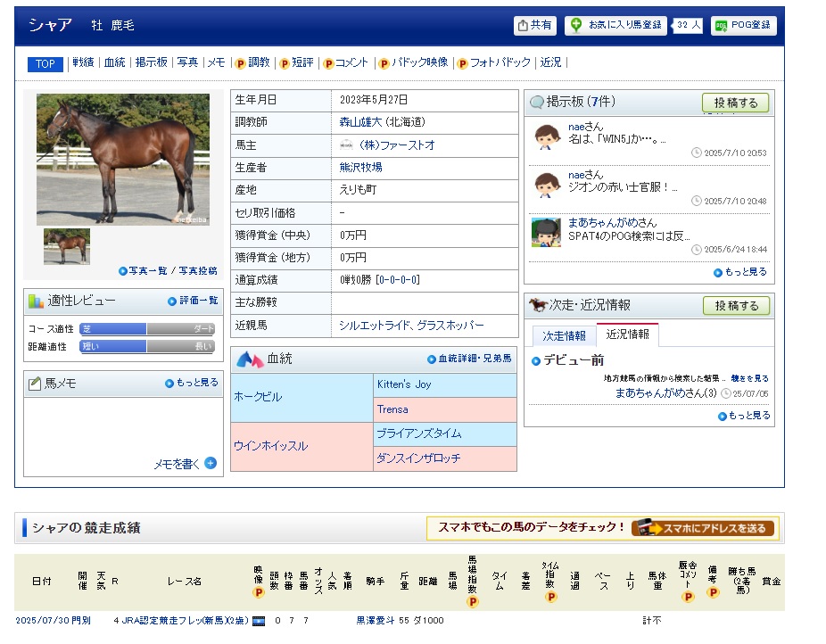Select the small horse photo thumbnail

click(67, 246)
